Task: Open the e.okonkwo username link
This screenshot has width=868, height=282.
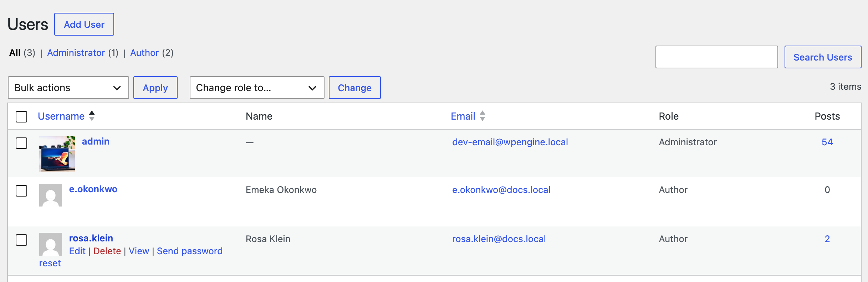Action: (x=93, y=189)
